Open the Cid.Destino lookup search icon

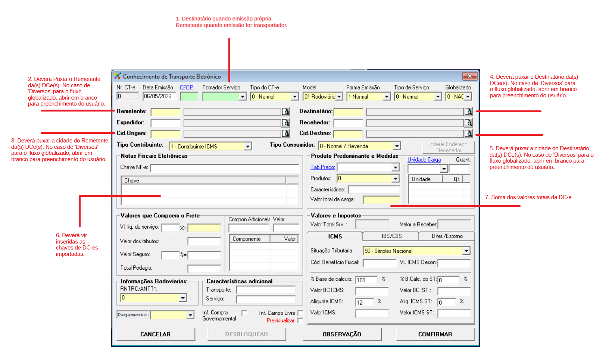tap(468, 134)
